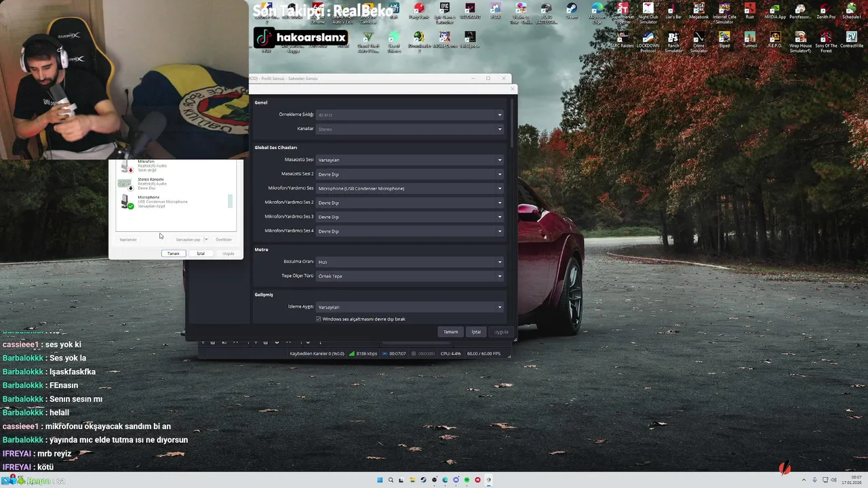The width and height of the screenshot is (868, 488).
Task: Open the Epic Games Launcher desktop icon
Action: coord(444,14)
